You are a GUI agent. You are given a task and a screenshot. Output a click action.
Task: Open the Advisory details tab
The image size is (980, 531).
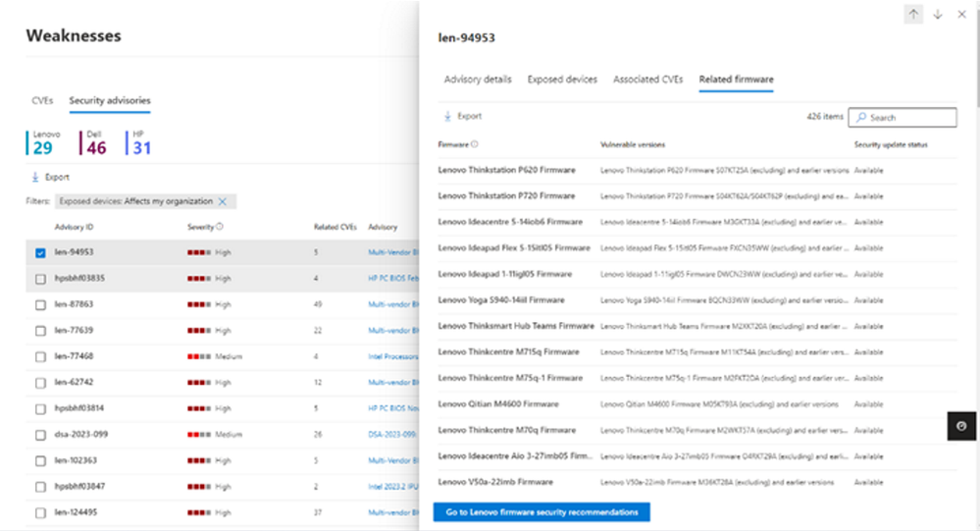click(x=478, y=80)
